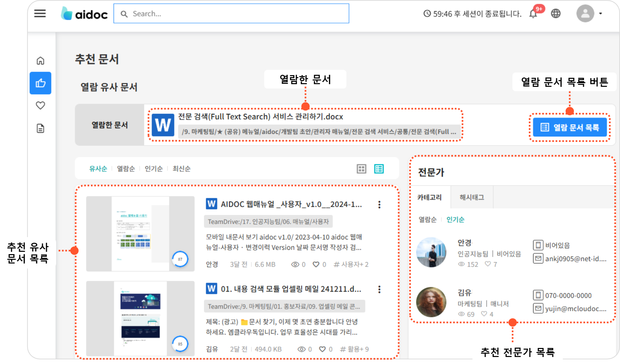
Task: Click similarity score 87 progress circle
Action: click(180, 259)
